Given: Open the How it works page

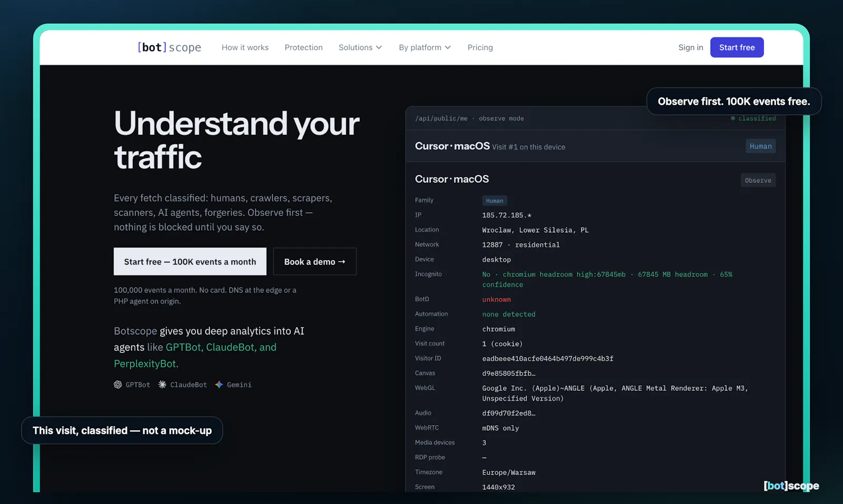Looking at the screenshot, I should click(245, 47).
